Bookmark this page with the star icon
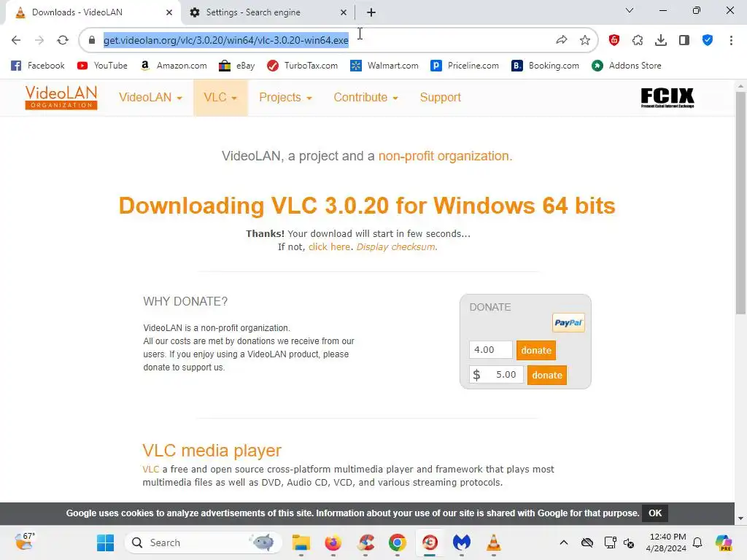This screenshot has height=560, width=747. coord(585,40)
